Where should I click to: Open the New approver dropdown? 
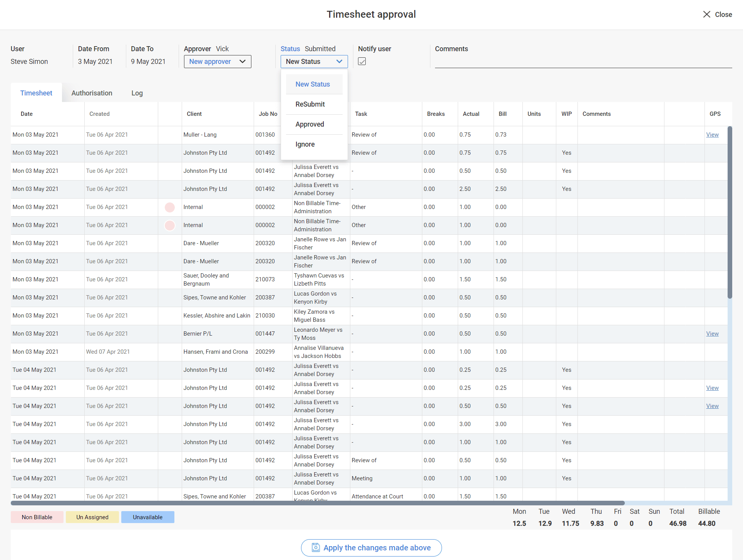[x=218, y=62]
